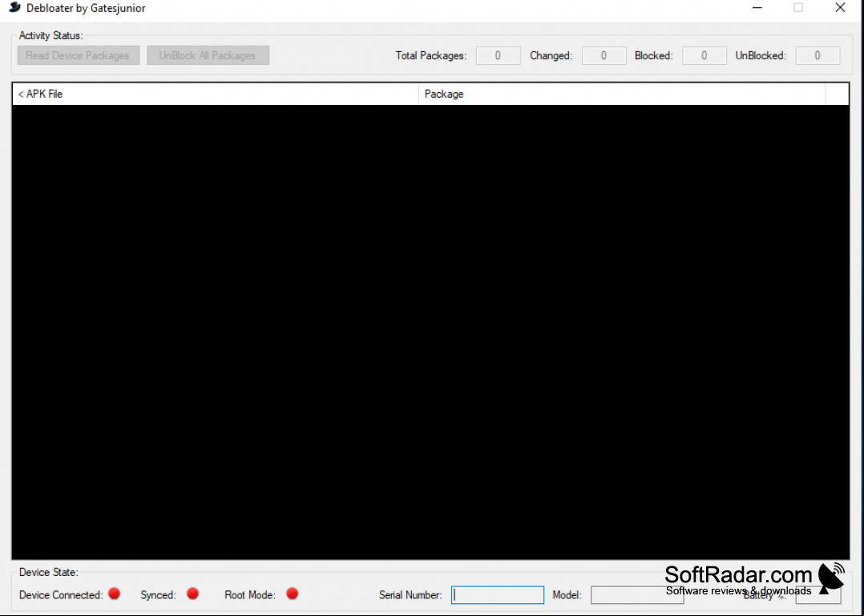Viewport: 864px width, 616px height.
Task: Click the disabled maximize button
Action: [798, 8]
